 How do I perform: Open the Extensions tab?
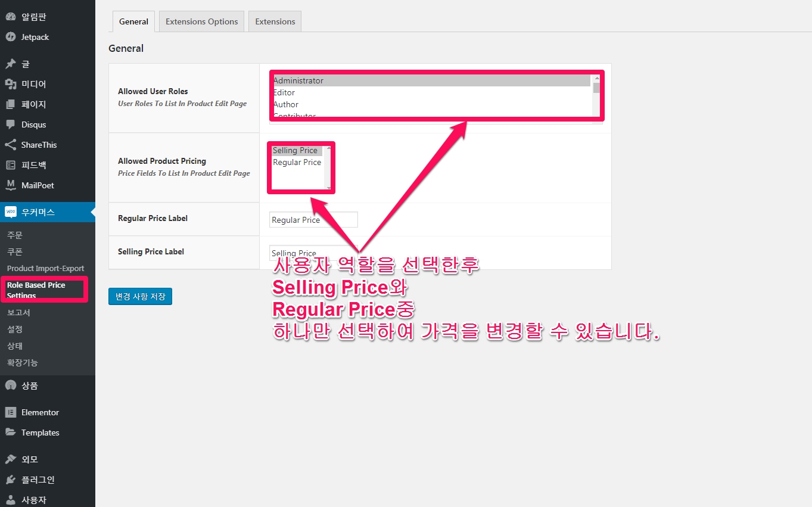point(275,21)
